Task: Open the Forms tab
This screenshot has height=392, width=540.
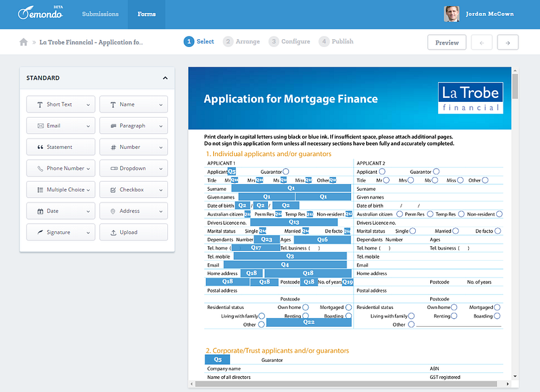Action: [146, 14]
